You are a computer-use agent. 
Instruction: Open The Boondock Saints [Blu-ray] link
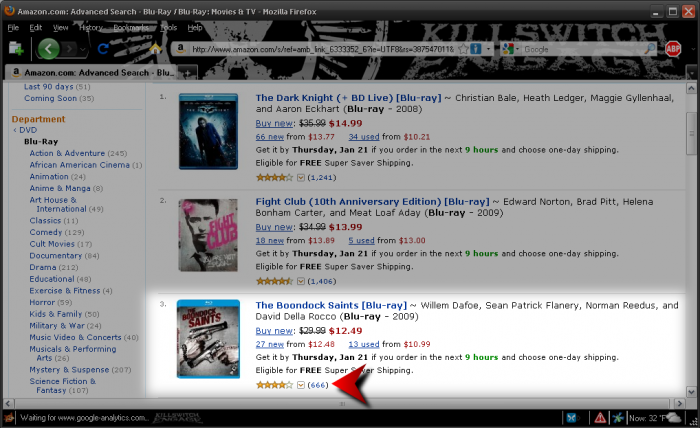coord(331,305)
